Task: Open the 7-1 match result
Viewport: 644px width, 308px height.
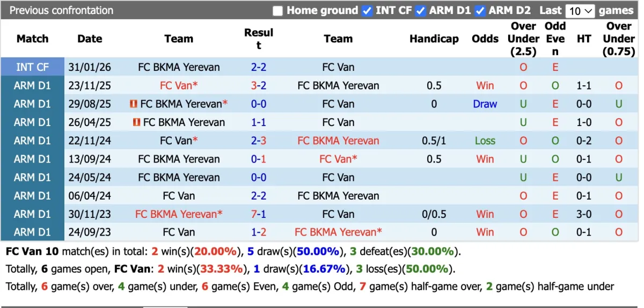Action: (259, 214)
